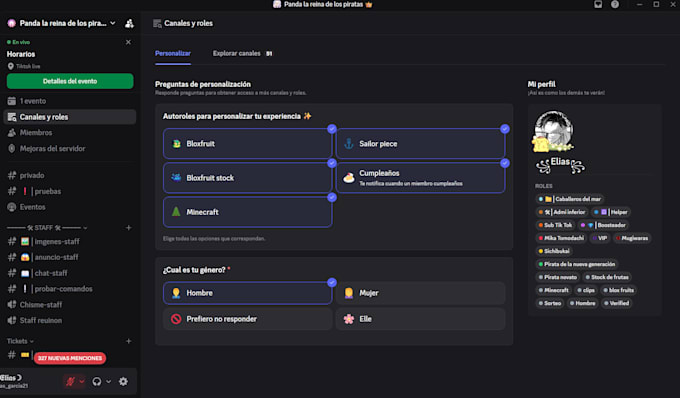Expand the server name dropdown menu
The height and width of the screenshot is (398, 680).
click(x=113, y=23)
